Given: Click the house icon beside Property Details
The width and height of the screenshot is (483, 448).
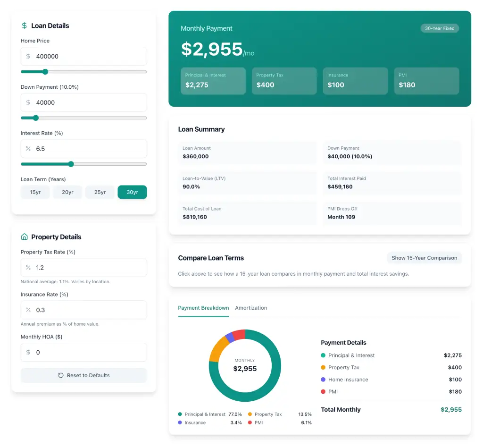Looking at the screenshot, I should pyautogui.click(x=25, y=237).
